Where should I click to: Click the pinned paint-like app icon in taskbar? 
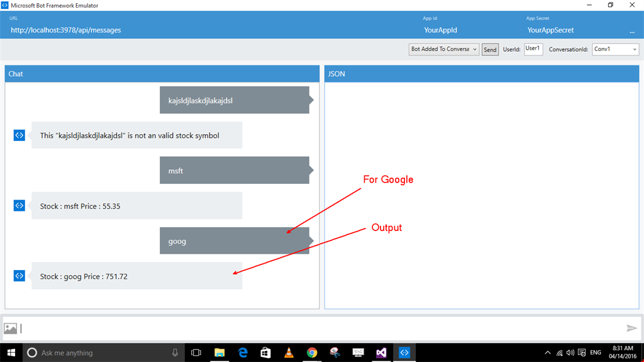(335, 353)
